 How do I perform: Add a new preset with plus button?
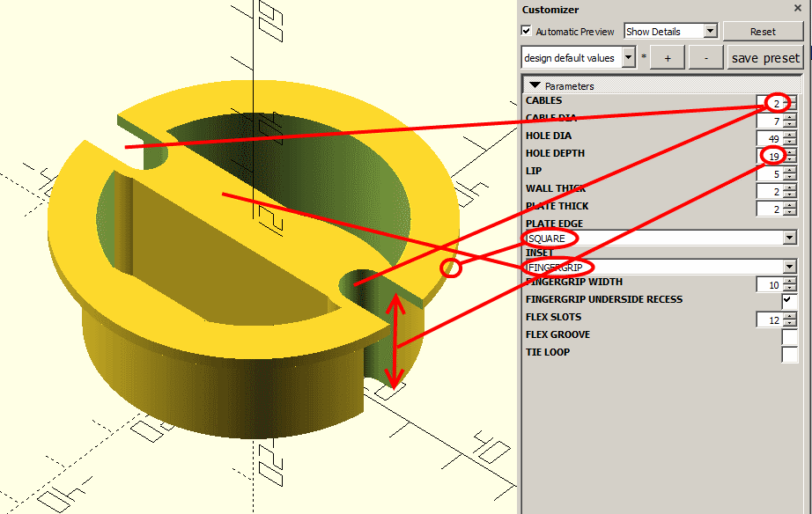coord(668,58)
